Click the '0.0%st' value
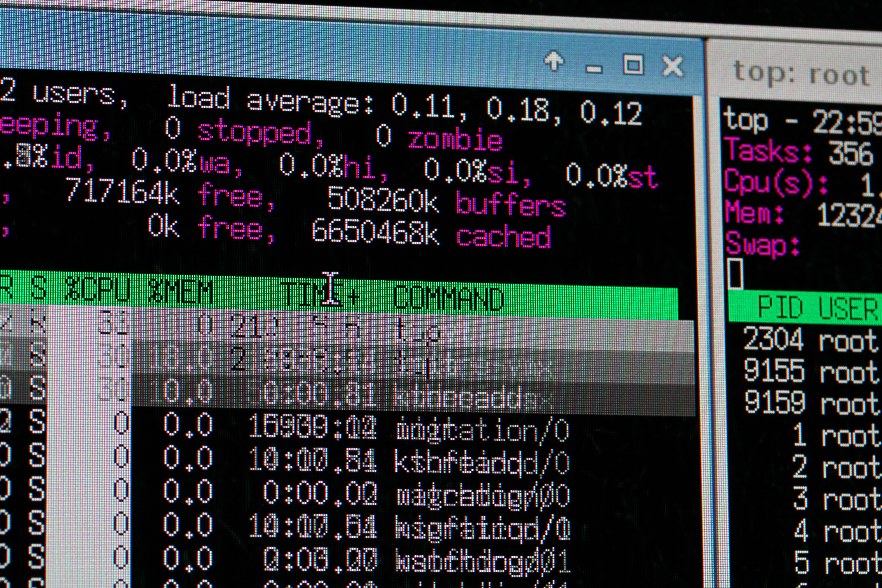882x588 pixels. tap(612, 176)
